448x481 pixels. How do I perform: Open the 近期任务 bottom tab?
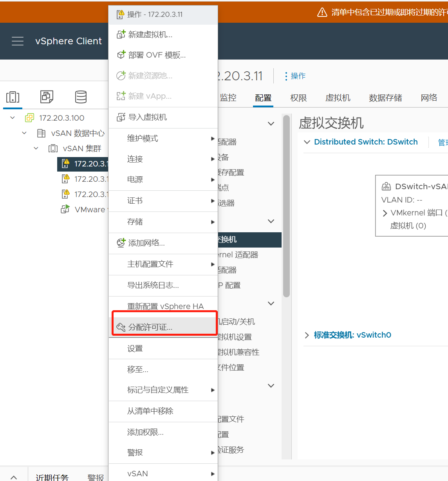tap(52, 477)
